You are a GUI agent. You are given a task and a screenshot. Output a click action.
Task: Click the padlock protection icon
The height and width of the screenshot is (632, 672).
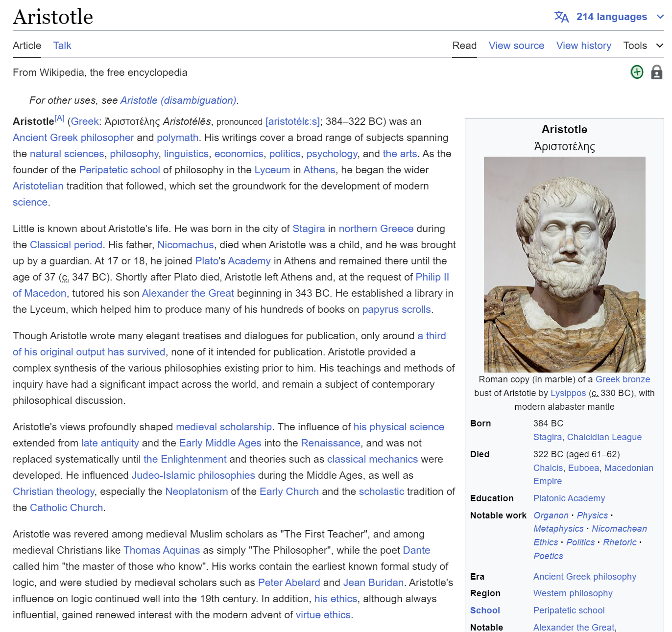pyautogui.click(x=656, y=72)
